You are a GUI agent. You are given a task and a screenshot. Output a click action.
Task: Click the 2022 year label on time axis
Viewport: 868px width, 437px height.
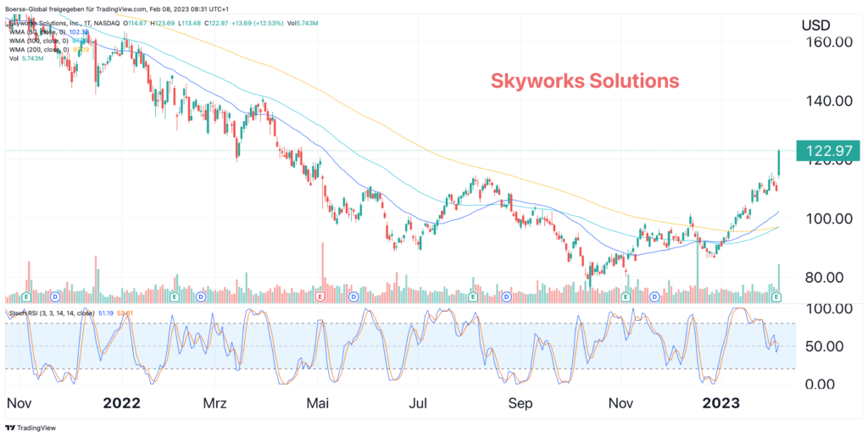[x=122, y=403]
